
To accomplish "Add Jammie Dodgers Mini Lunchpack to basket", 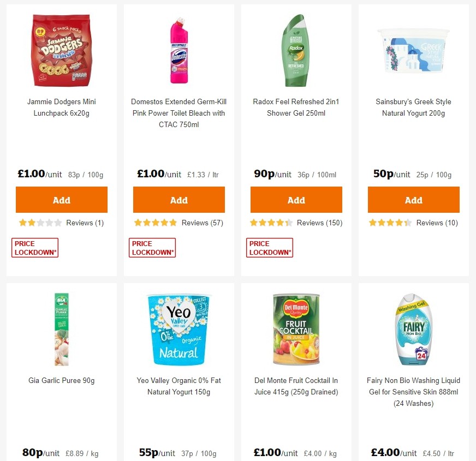I will tap(61, 200).
